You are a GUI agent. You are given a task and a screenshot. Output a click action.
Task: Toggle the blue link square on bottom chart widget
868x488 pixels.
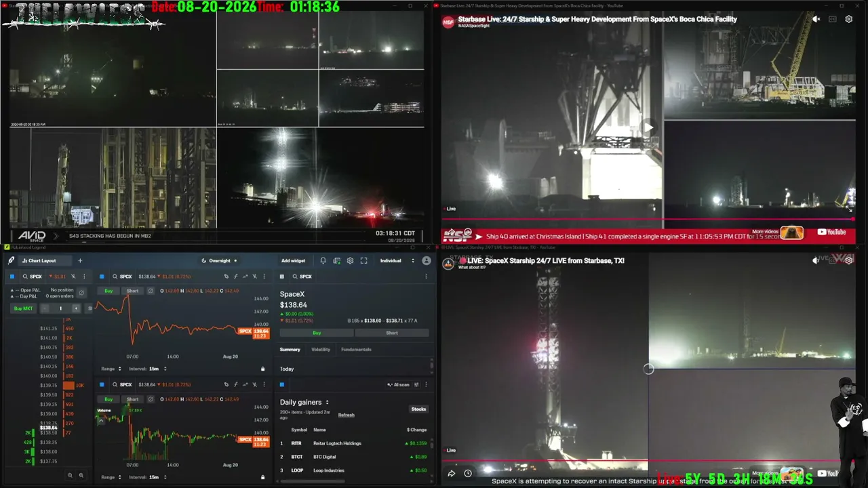[102, 385]
